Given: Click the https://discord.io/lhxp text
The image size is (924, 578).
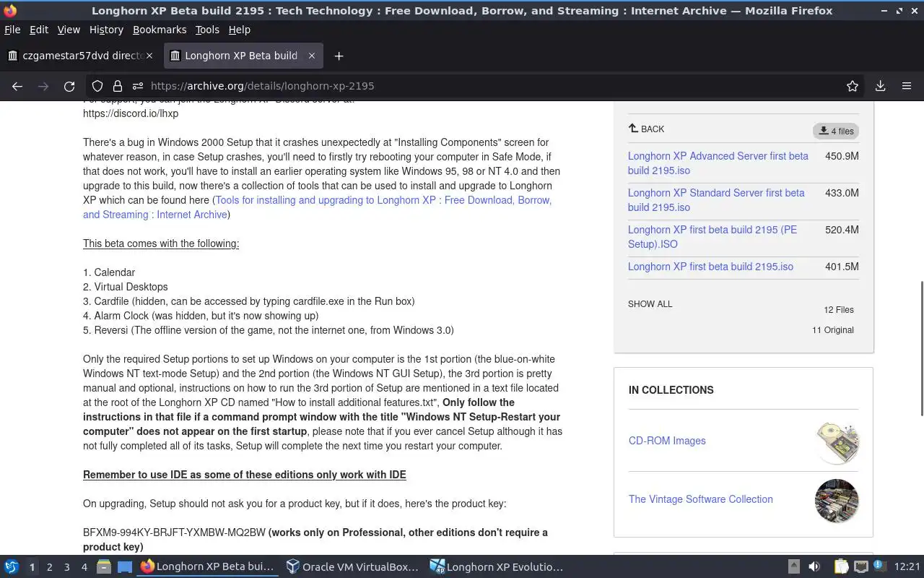Looking at the screenshot, I should coord(131,113).
